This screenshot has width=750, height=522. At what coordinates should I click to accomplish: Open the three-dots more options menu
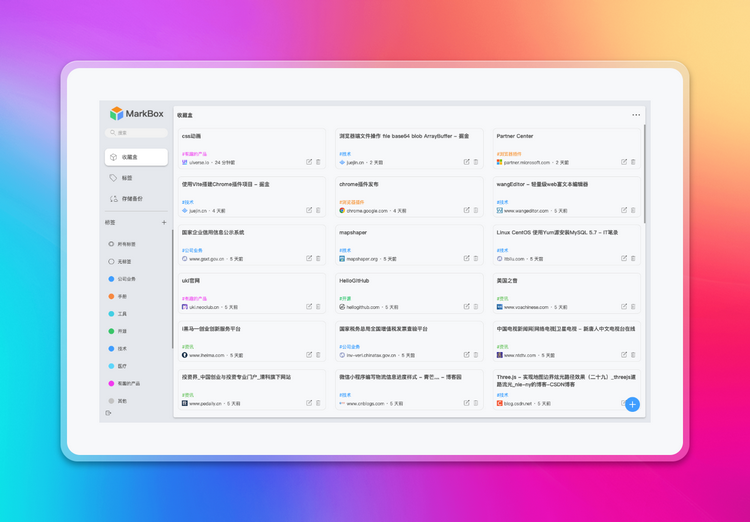(636, 115)
